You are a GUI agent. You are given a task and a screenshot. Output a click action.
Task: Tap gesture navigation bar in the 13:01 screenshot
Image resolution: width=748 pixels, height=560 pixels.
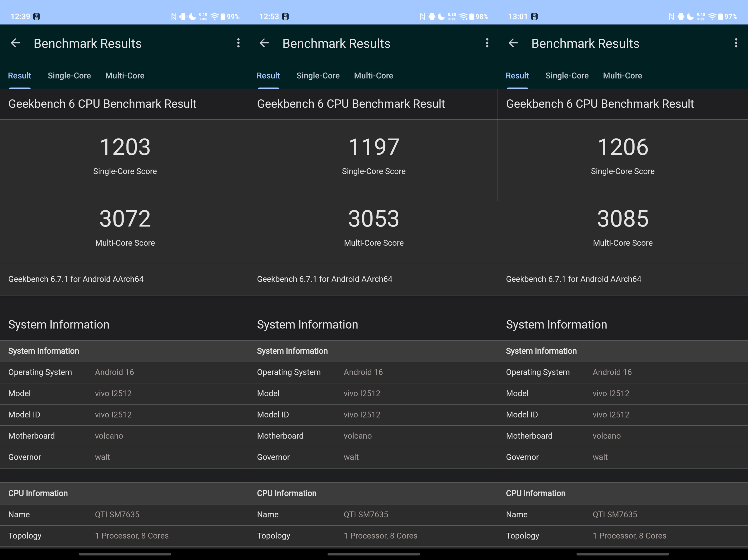point(623,554)
